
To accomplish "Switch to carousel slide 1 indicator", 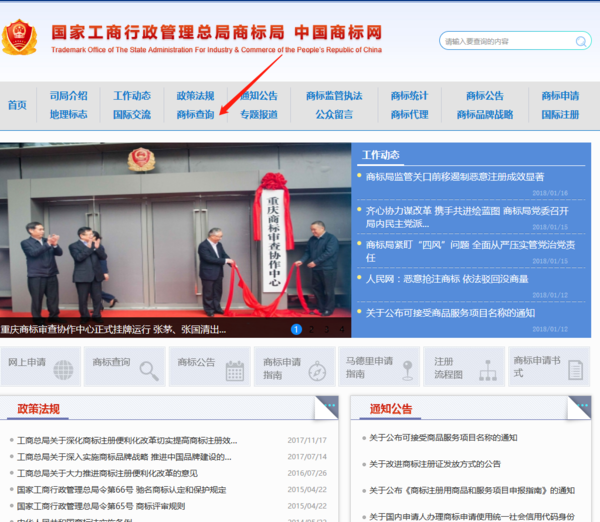I will click(x=296, y=329).
